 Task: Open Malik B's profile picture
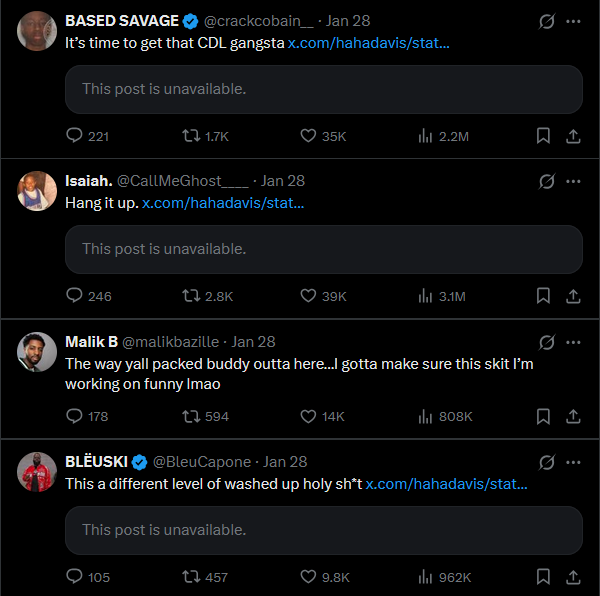36,351
